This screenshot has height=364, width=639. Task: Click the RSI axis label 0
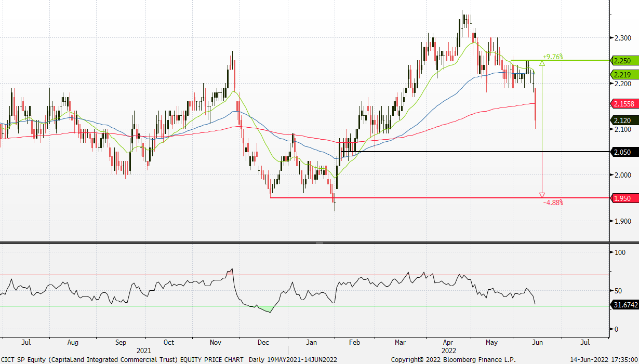pyautogui.click(x=616, y=329)
